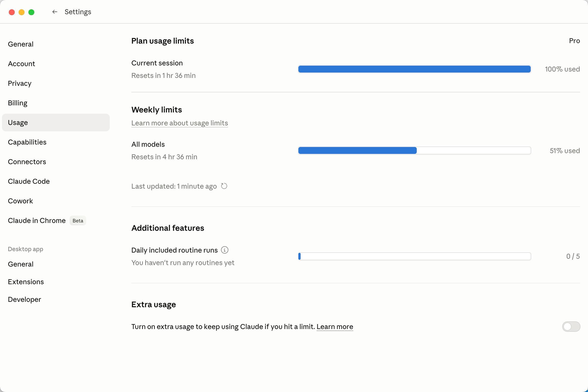Click the back arrow next to Settings

click(x=55, y=12)
